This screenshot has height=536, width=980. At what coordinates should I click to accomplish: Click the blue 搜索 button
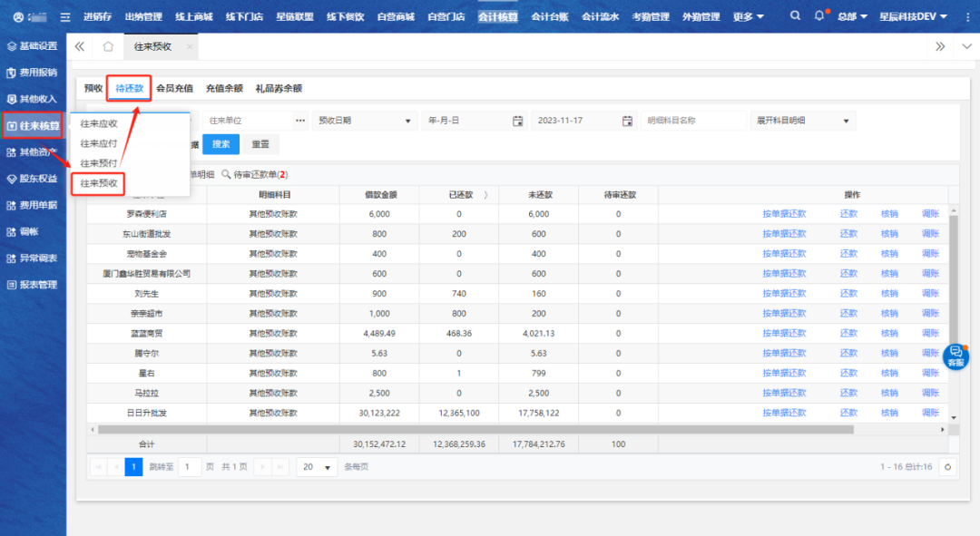click(x=220, y=143)
